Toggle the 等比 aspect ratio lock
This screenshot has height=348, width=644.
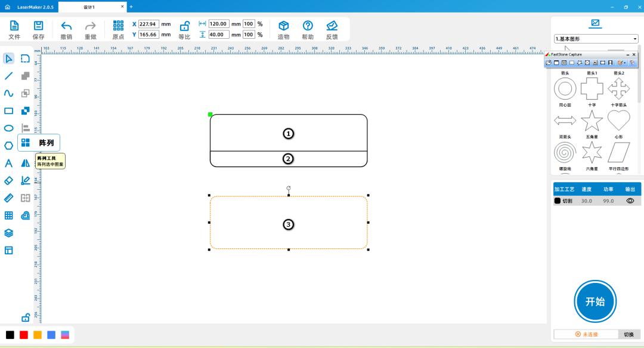(x=185, y=29)
